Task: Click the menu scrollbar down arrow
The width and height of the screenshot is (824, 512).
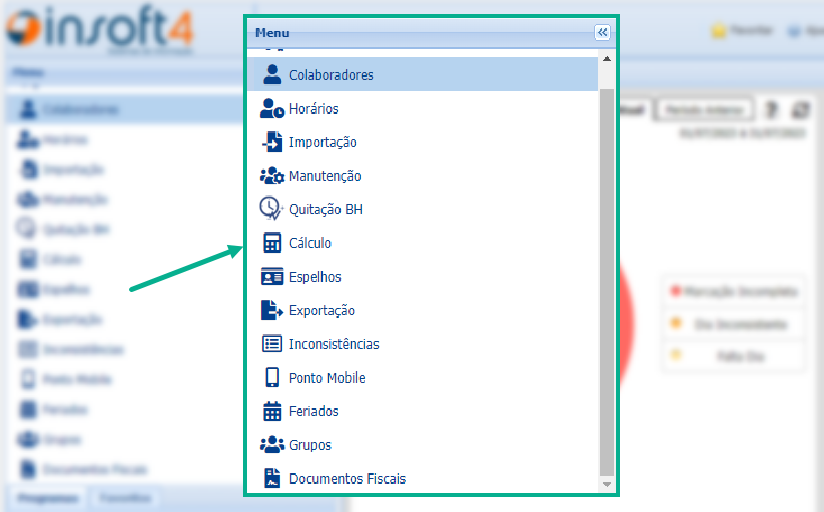Action: point(606,484)
